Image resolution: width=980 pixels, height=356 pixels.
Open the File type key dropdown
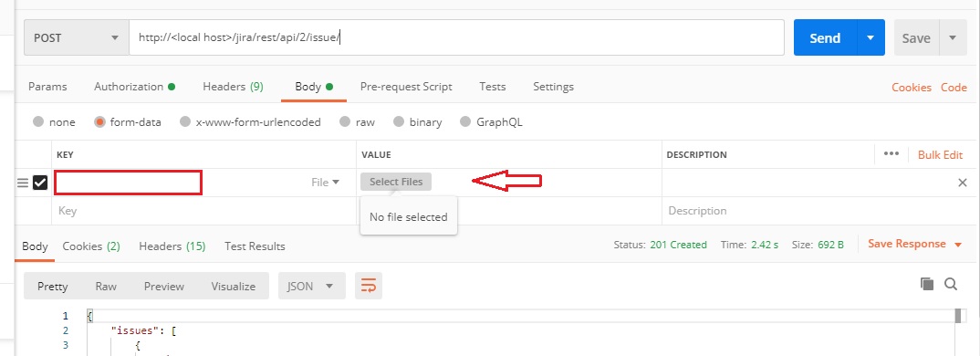point(325,182)
